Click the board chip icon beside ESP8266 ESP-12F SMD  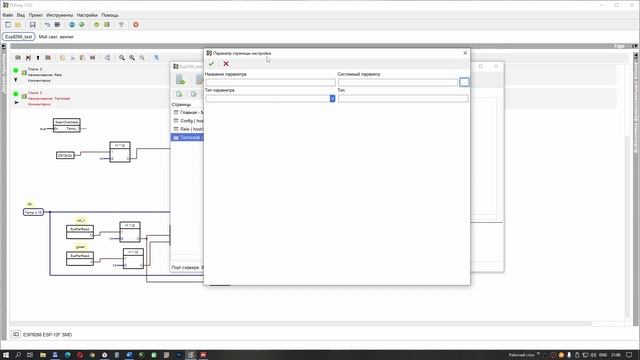[x=16, y=334]
